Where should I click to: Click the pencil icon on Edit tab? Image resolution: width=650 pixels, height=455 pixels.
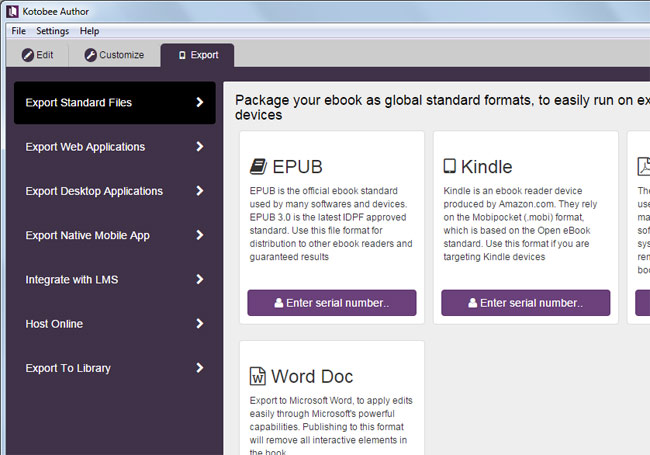tap(28, 55)
